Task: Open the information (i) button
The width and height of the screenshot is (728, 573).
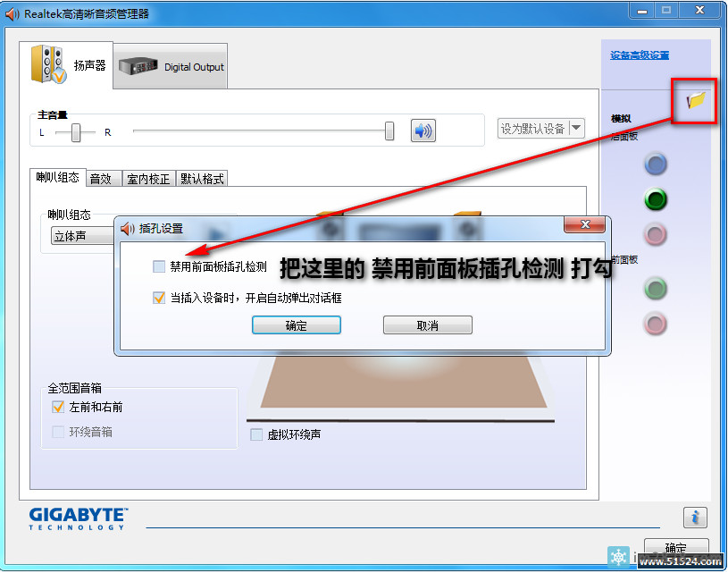Action: pyautogui.click(x=694, y=517)
